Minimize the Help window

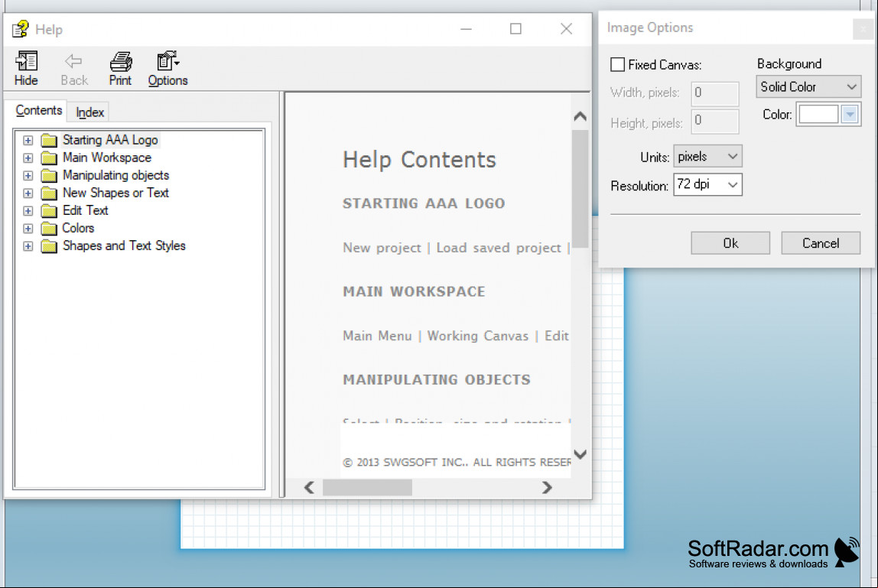[x=466, y=28]
